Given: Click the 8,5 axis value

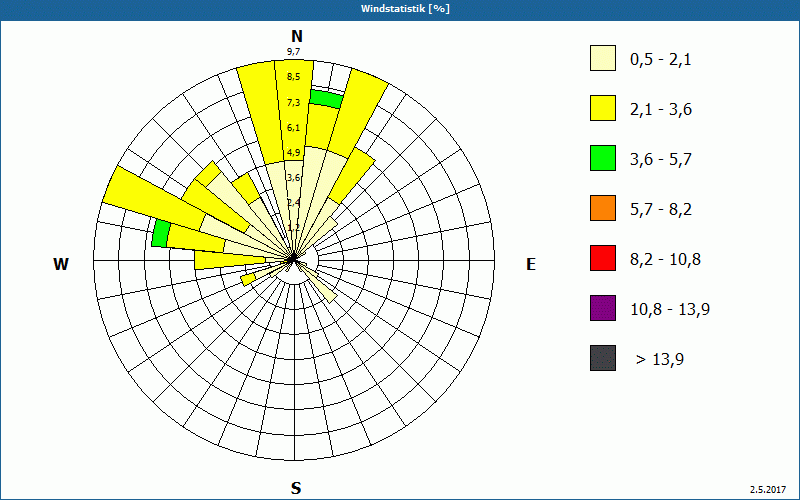Looking at the screenshot, I should (x=293, y=77).
